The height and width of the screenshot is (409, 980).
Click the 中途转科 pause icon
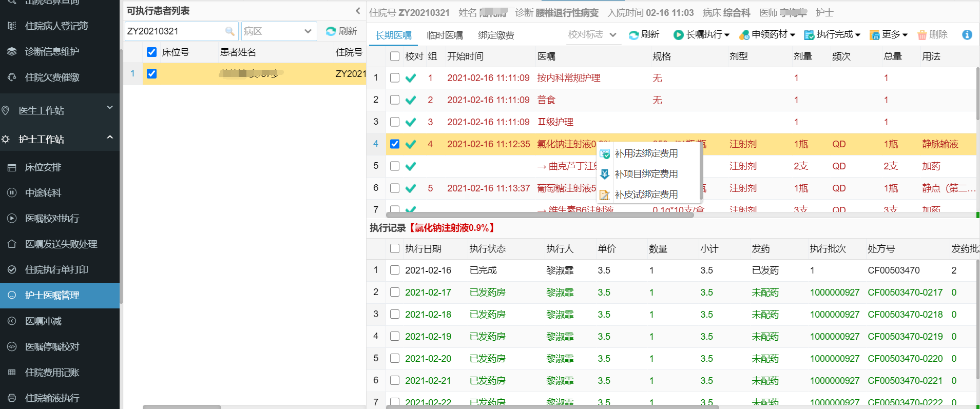coord(12,193)
